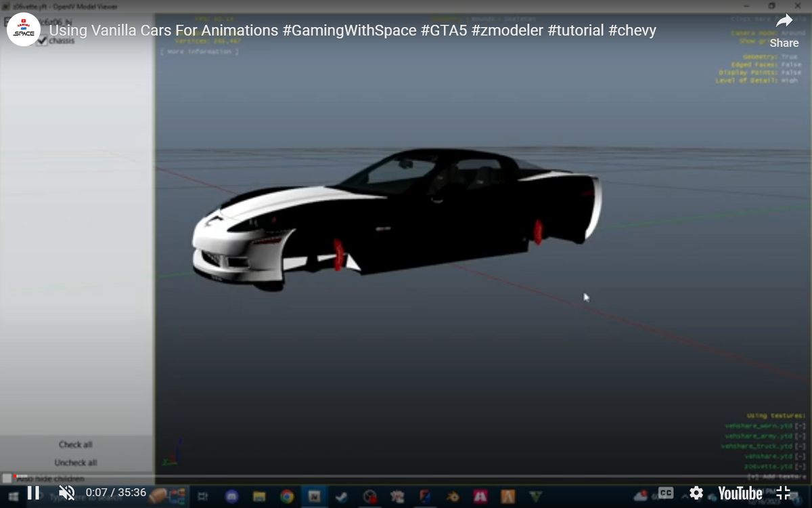Click the Check all button

pyautogui.click(x=75, y=444)
